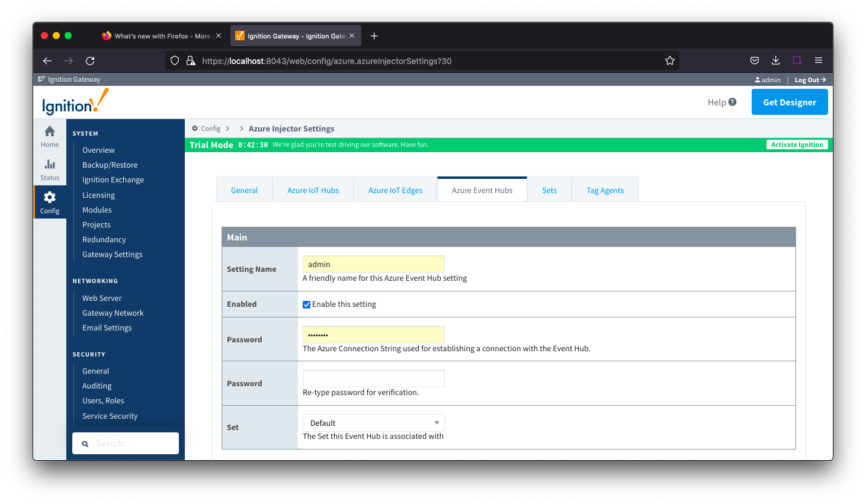Open Firefox downloads arrow icon

[x=775, y=60]
